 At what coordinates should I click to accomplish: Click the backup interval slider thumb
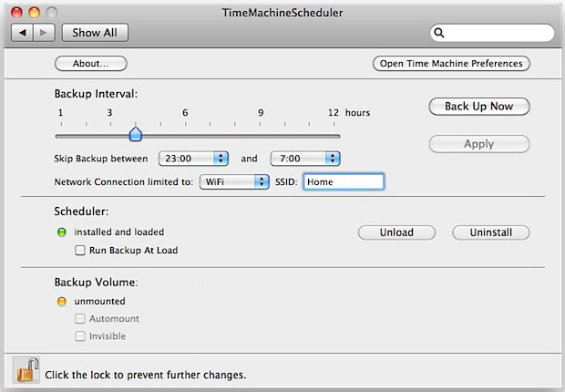pos(135,135)
